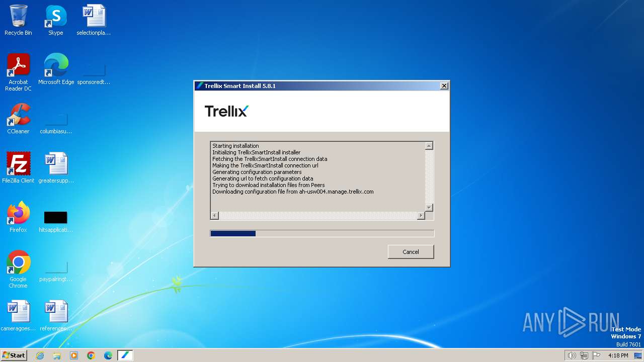This screenshot has height=362, width=644.
Task: Select 'Downloading configuration file from ah-usw004' line
Action: tap(293, 192)
